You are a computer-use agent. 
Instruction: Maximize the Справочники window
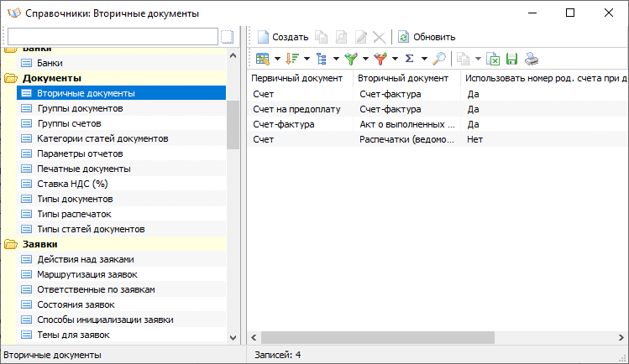pyautogui.click(x=570, y=13)
